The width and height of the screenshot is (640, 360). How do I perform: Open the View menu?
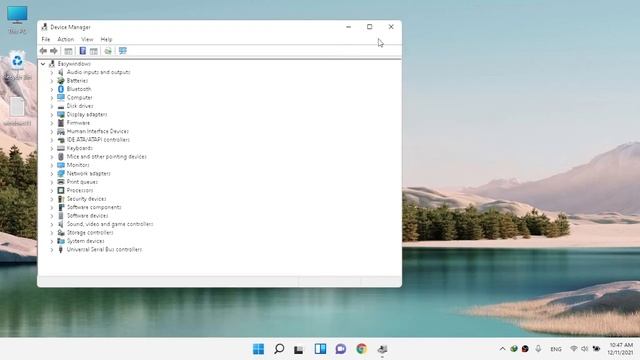[87, 40]
